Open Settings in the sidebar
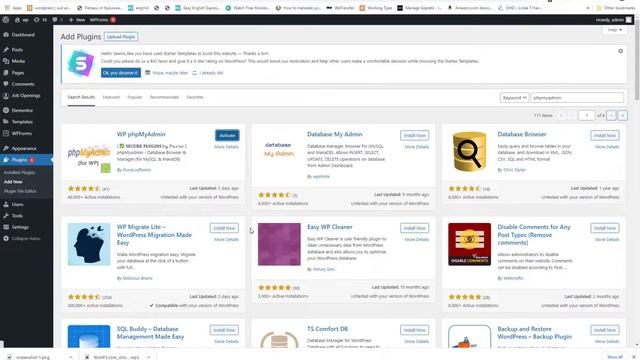This screenshot has height=360, width=640. pyautogui.click(x=20, y=227)
